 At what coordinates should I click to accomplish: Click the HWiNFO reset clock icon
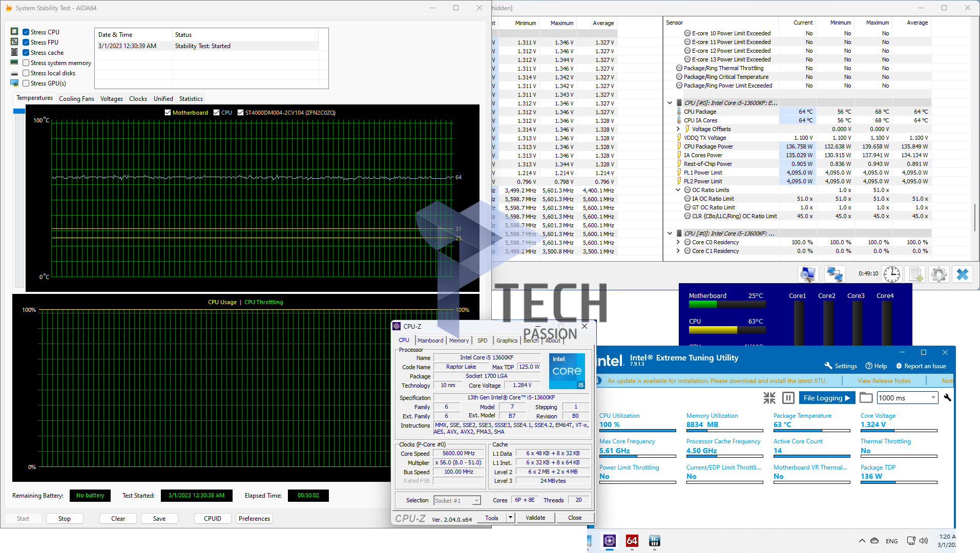[x=891, y=274]
